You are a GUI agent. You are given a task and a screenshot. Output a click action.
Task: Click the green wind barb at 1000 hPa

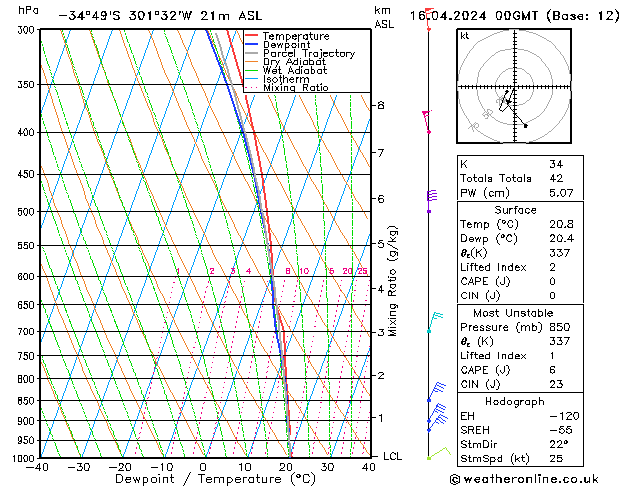439,453
